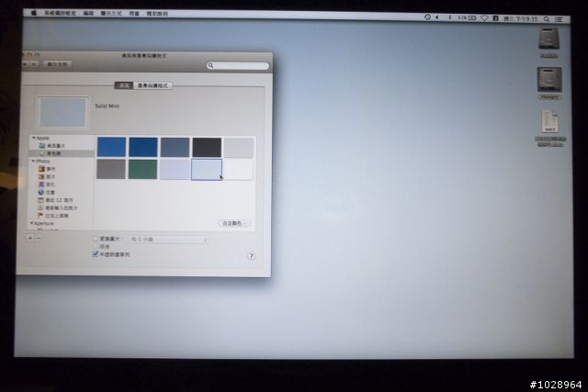Pick the light gray swatch in top row
The image size is (588, 392).
click(239, 148)
